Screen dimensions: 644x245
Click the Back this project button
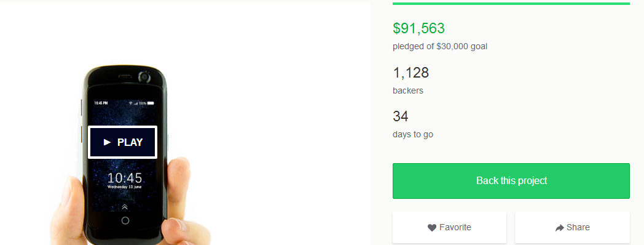tap(511, 181)
